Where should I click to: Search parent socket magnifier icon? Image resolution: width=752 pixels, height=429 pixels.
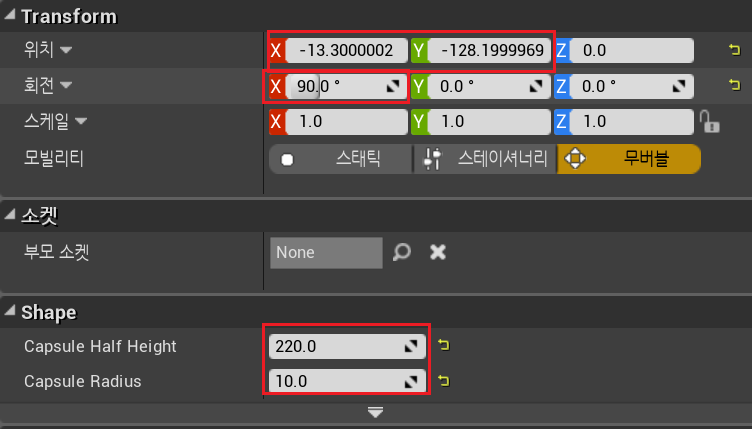pos(401,252)
